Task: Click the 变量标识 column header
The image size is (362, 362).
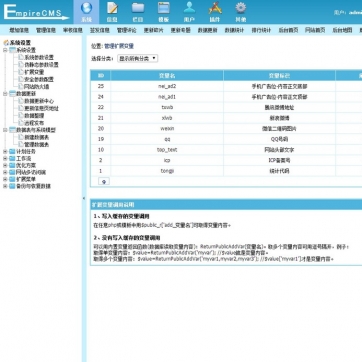Action: pos(279,76)
